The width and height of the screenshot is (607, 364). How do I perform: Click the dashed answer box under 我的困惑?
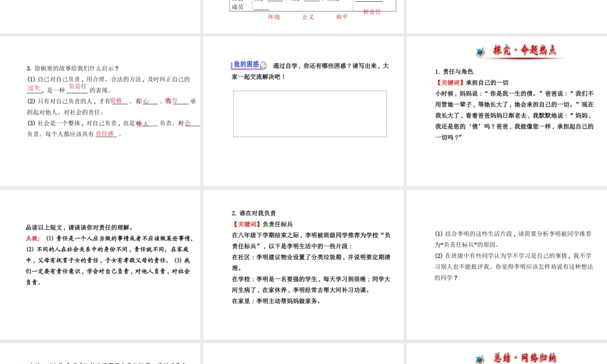[310, 113]
